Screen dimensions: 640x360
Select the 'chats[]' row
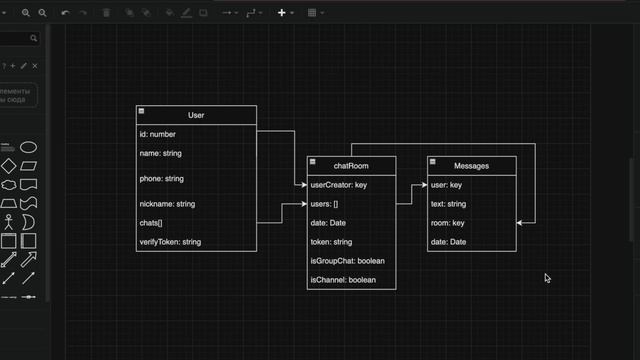coord(196,223)
